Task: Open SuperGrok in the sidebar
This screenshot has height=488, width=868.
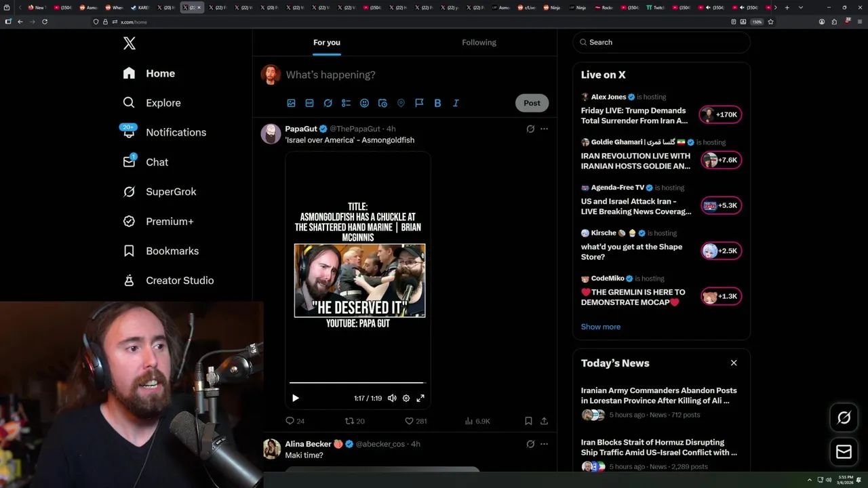Action: click(x=159, y=192)
